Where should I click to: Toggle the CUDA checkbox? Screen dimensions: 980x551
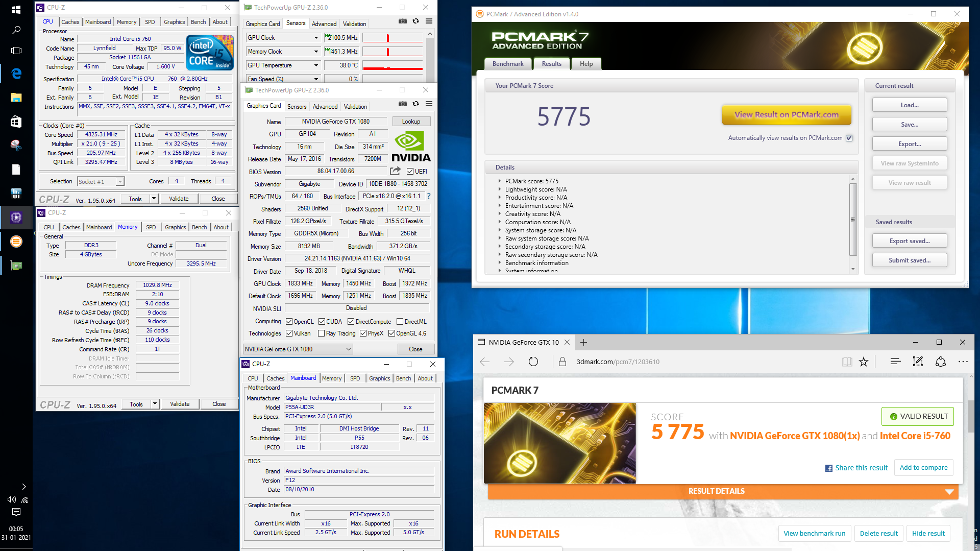tap(322, 322)
